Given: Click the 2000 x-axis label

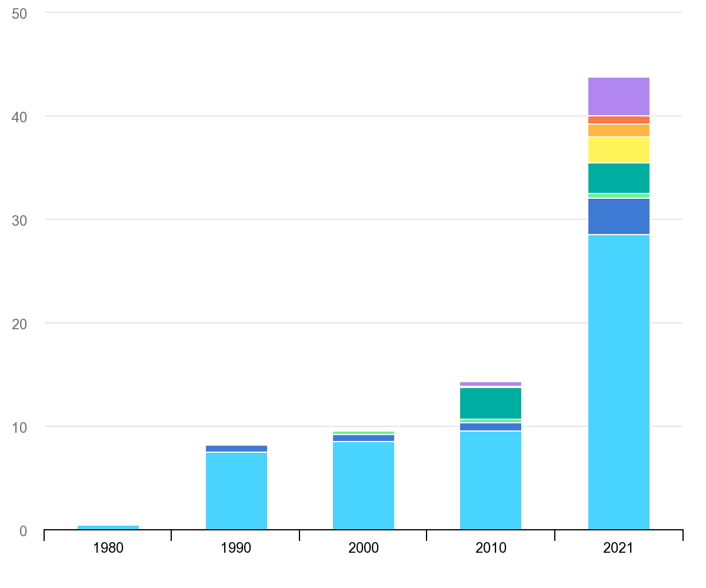Looking at the screenshot, I should click(x=363, y=549).
